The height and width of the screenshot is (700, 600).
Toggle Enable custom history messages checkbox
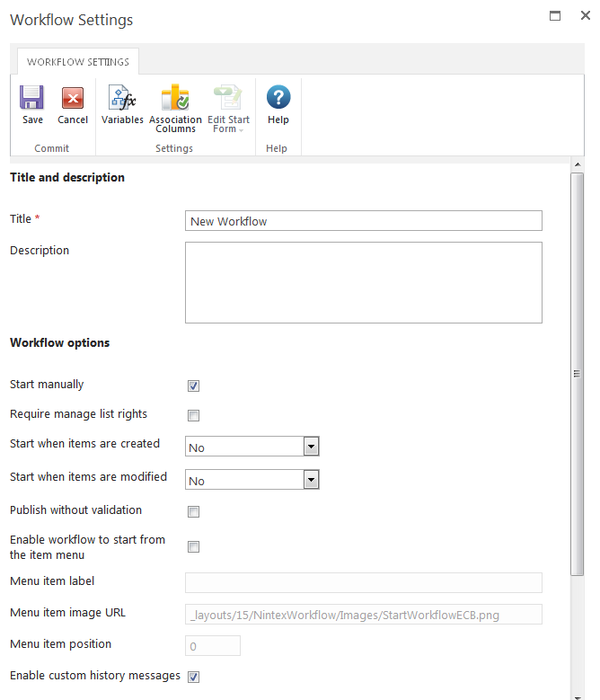[193, 677]
